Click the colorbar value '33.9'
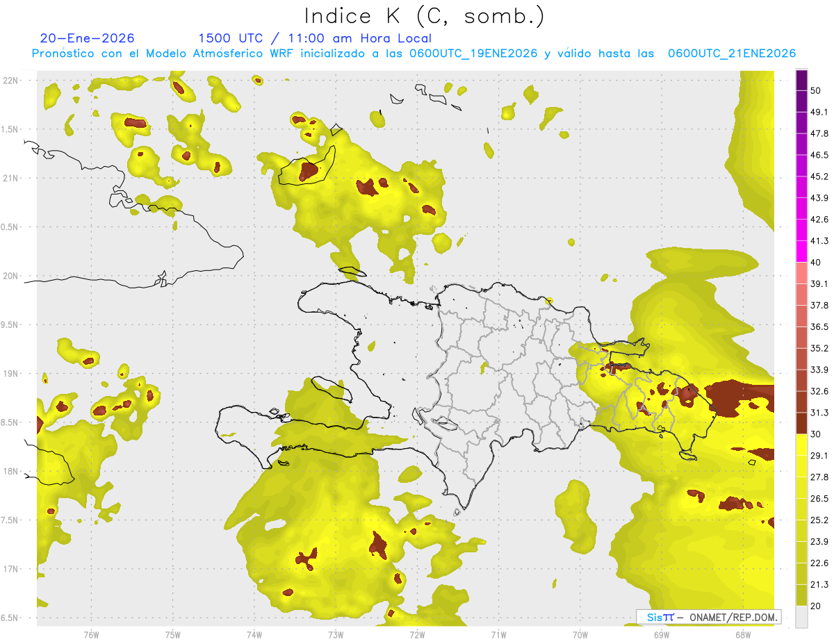The image size is (834, 644). point(819,370)
